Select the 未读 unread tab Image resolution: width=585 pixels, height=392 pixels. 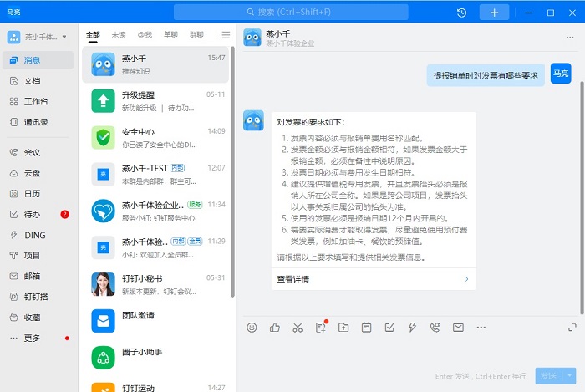(x=119, y=35)
